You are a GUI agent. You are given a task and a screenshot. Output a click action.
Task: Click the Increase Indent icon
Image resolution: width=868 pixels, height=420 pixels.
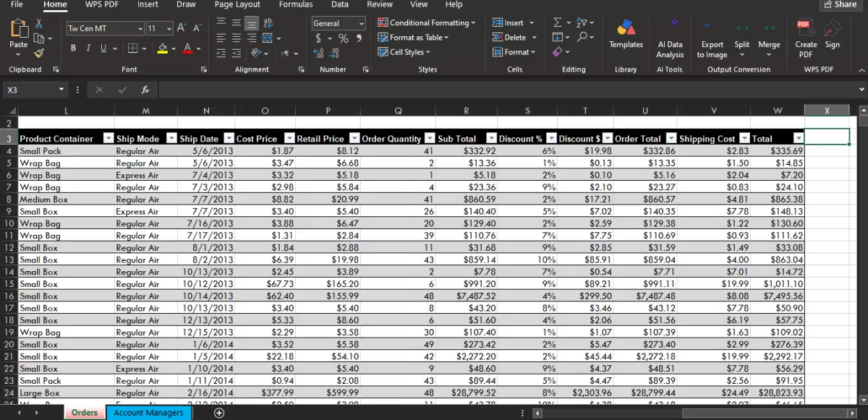pyautogui.click(x=237, y=53)
